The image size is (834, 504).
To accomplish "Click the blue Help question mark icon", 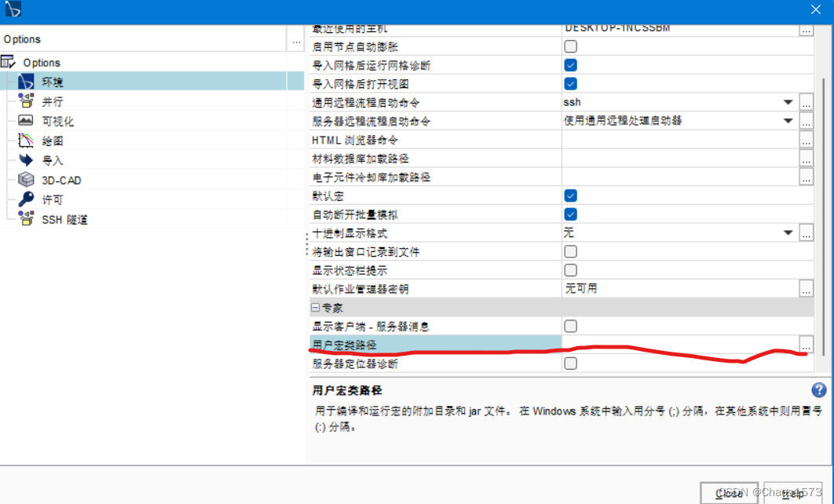I will pyautogui.click(x=818, y=390).
